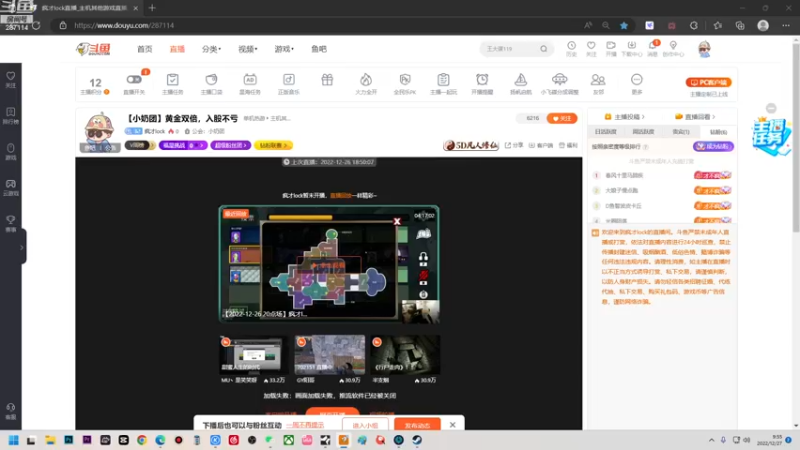Open the 主播任务 checklist icon
Image resolution: width=800 pixels, height=450 pixels.
tap(172, 80)
